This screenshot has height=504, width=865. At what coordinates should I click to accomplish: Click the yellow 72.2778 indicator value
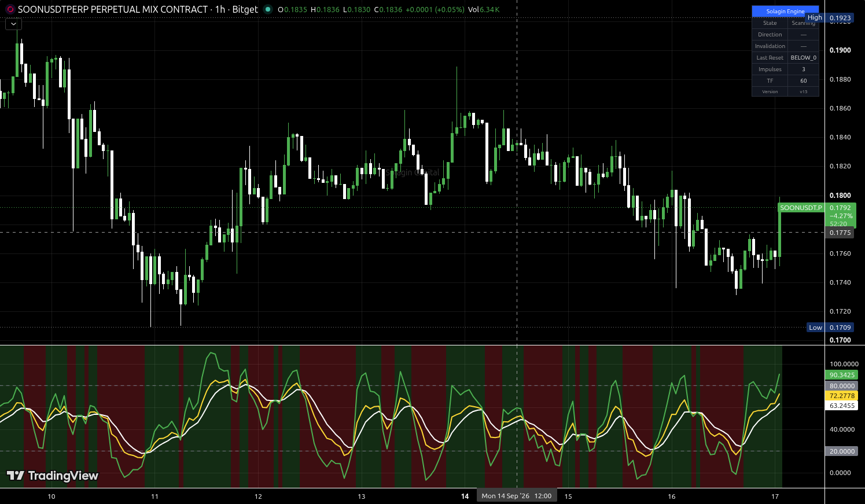point(842,396)
